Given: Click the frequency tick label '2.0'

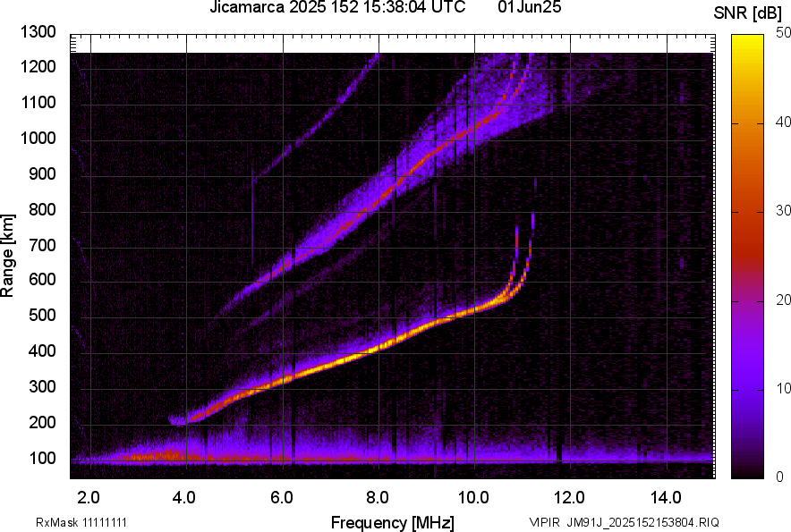Looking at the screenshot, I should (89, 498).
